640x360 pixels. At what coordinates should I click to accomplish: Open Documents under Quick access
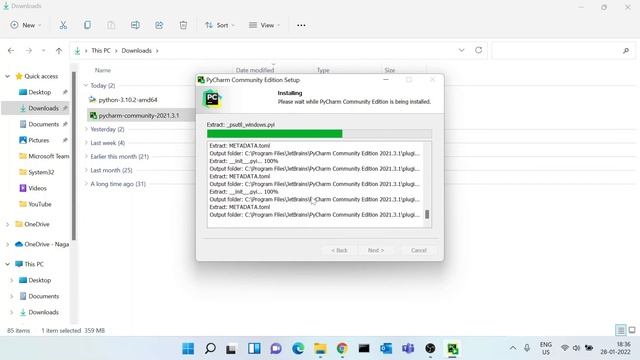pyautogui.click(x=43, y=124)
